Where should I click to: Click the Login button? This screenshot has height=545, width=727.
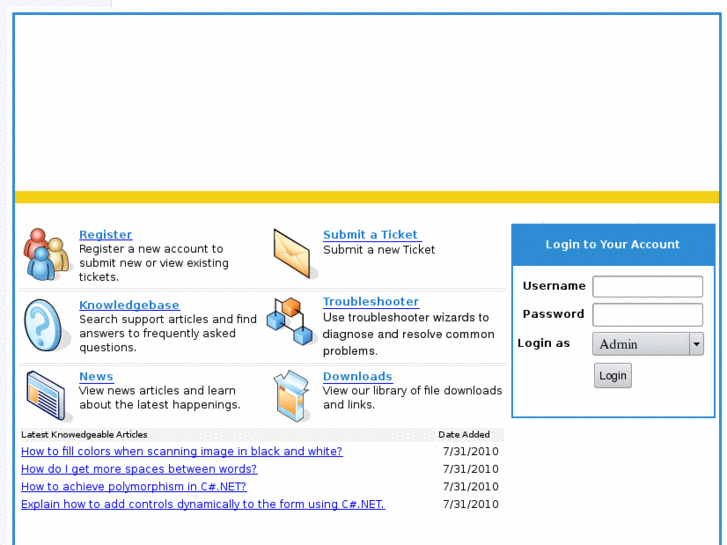pyautogui.click(x=612, y=376)
